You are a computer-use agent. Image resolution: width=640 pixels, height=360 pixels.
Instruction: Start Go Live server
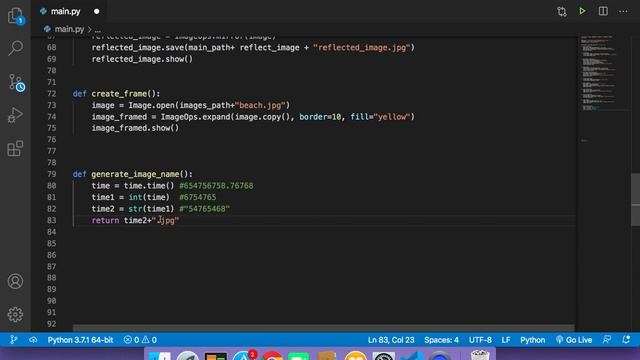point(574,340)
